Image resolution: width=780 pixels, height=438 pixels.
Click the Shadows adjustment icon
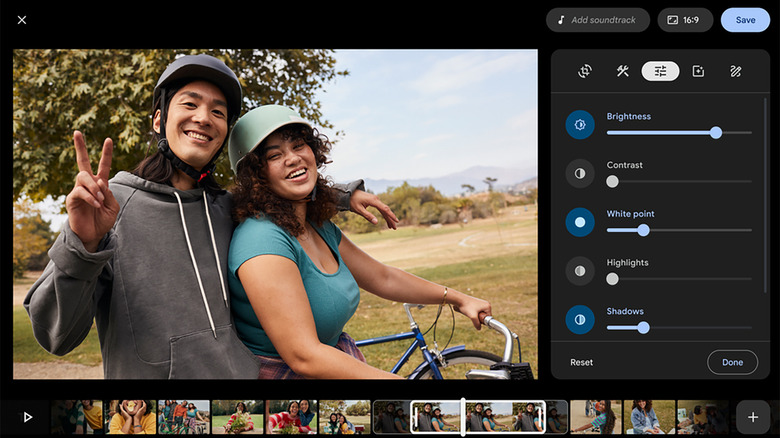point(580,320)
